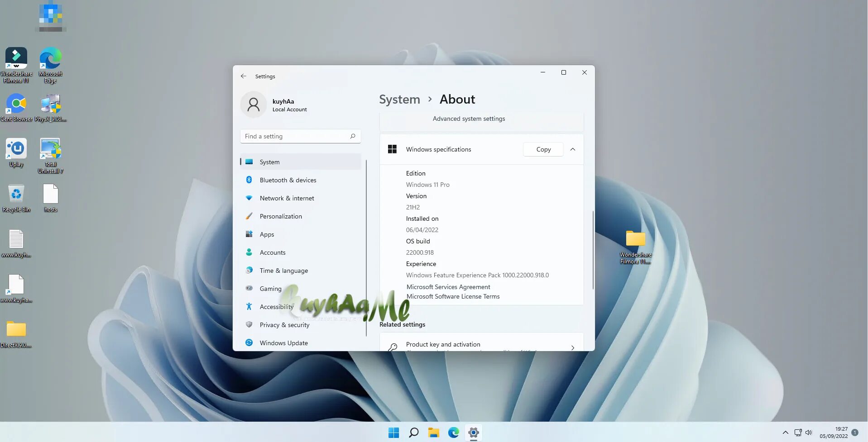Open notification badge in taskbar
Image resolution: width=868 pixels, height=442 pixels.
[855, 432]
